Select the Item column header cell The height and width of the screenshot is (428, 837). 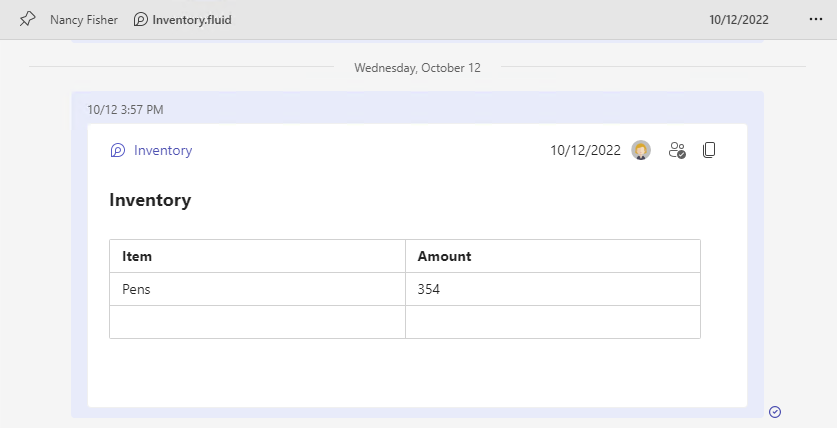[257, 256]
